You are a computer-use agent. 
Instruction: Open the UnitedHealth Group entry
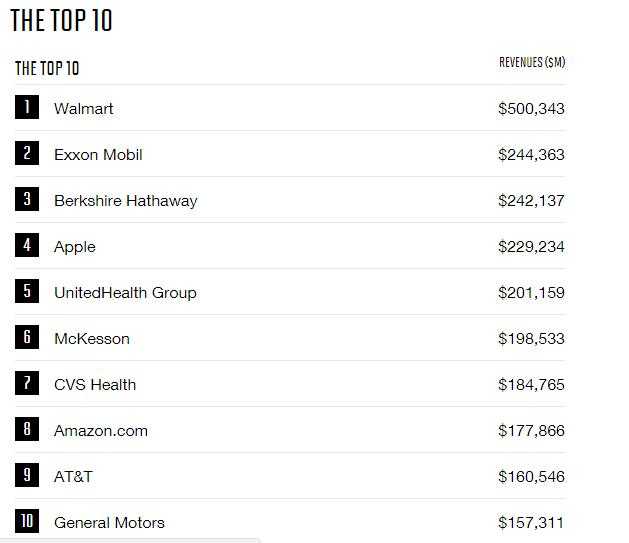click(125, 292)
